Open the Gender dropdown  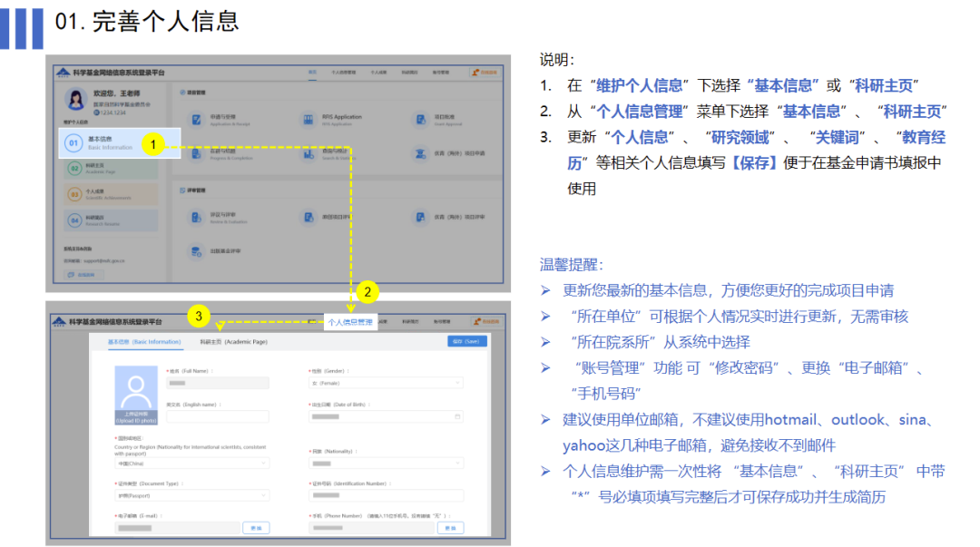point(386,383)
